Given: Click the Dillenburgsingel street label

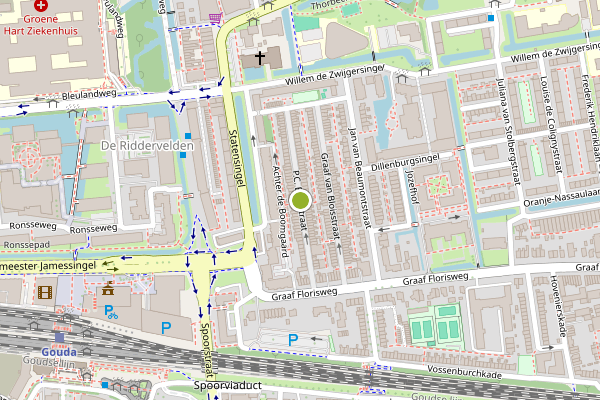Looking at the screenshot, I should click(405, 163).
